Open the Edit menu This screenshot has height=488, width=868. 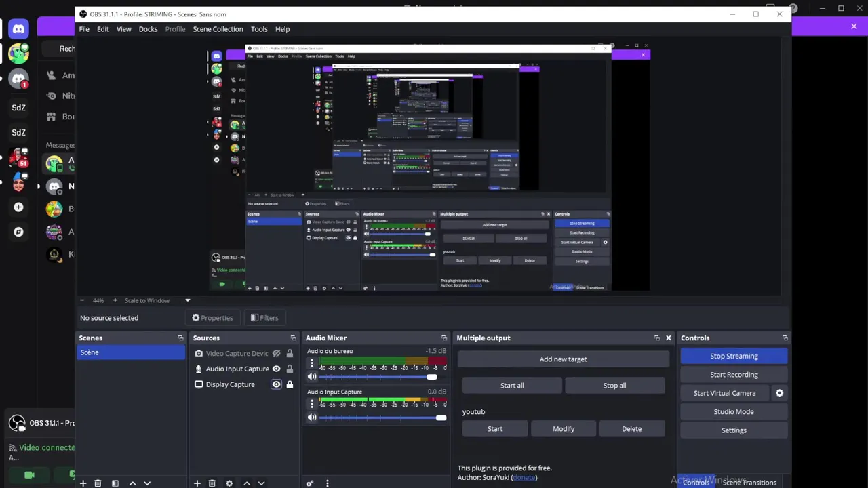point(103,29)
